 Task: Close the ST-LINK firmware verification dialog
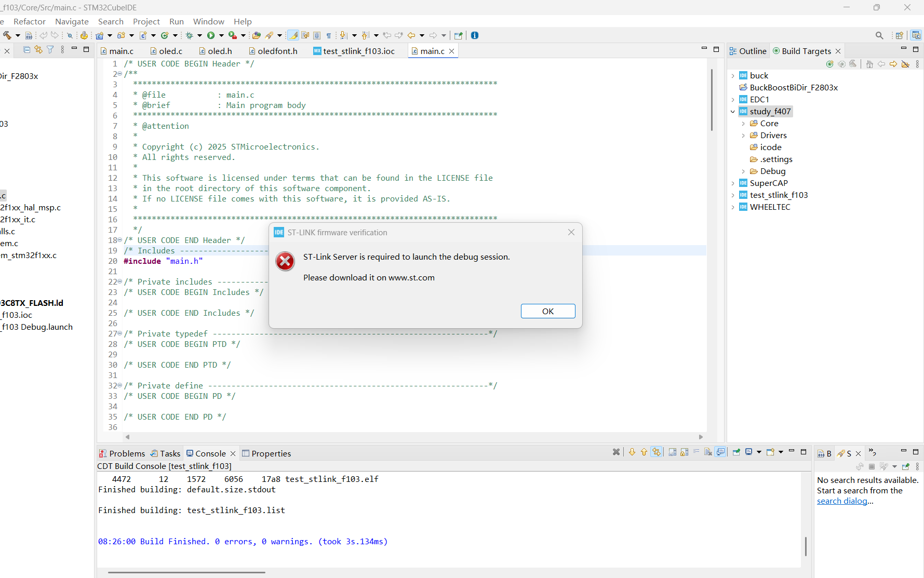(x=571, y=232)
